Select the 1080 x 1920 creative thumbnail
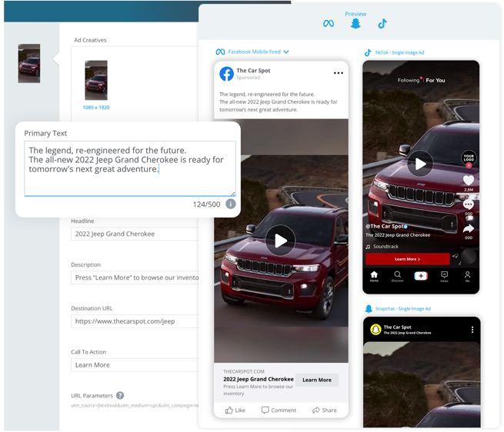This screenshot has width=504, height=432. [96, 80]
